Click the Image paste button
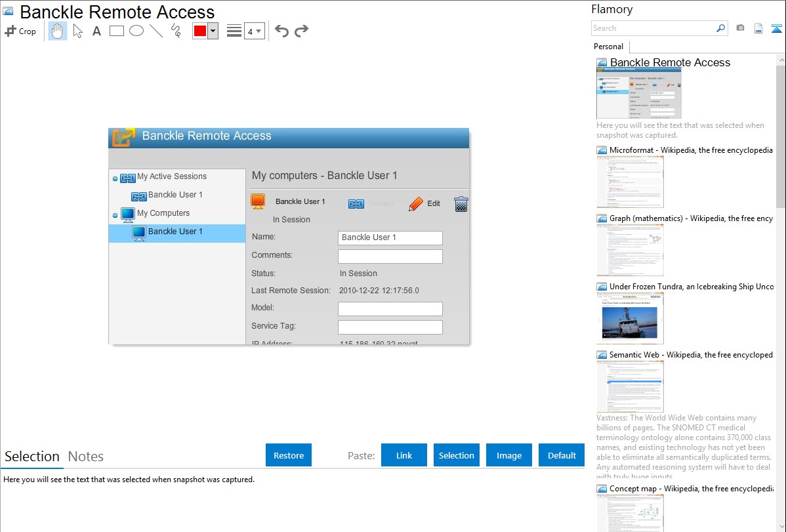This screenshot has width=786, height=532. (x=508, y=455)
